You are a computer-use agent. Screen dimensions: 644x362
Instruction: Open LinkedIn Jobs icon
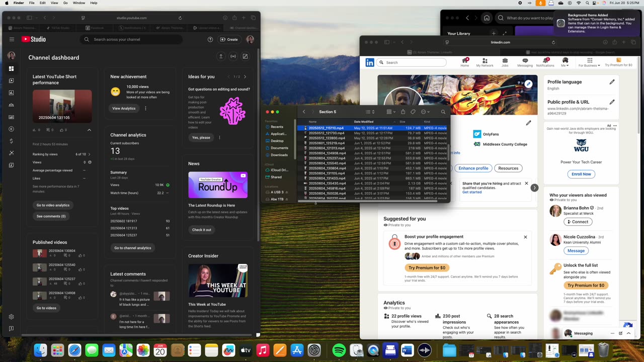pyautogui.click(x=505, y=62)
